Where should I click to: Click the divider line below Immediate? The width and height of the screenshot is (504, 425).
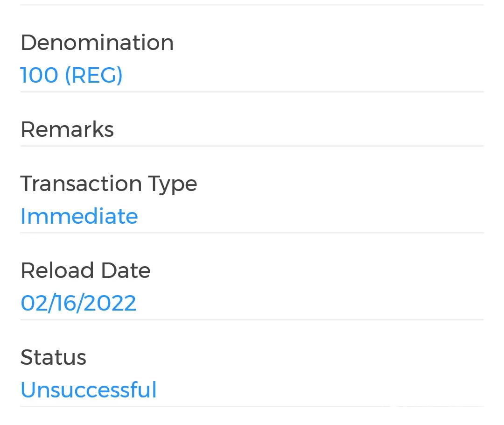pyautogui.click(x=252, y=233)
